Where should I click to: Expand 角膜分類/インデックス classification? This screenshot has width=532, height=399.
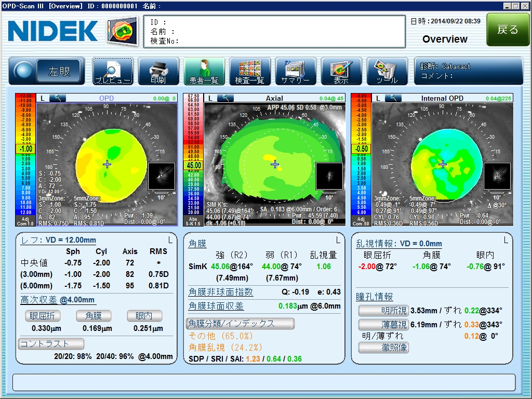coord(240,324)
